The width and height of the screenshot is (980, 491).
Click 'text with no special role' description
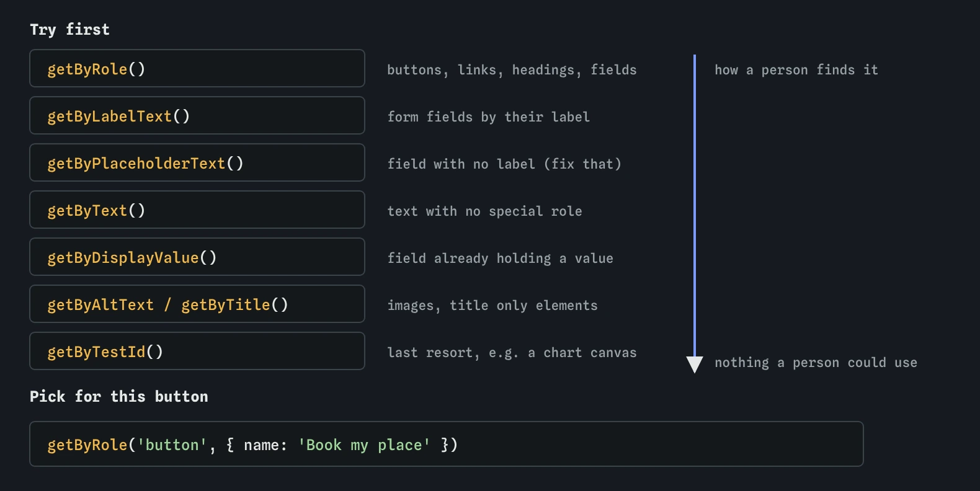tap(484, 211)
